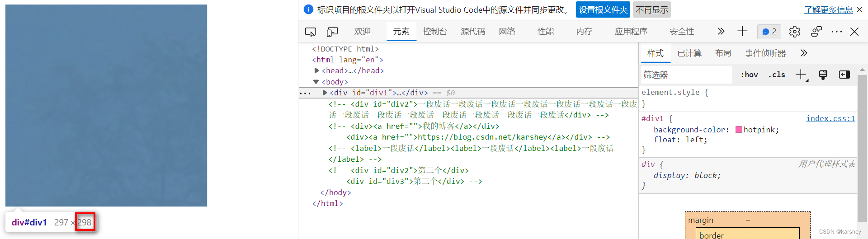Expand the head element node

(316, 70)
